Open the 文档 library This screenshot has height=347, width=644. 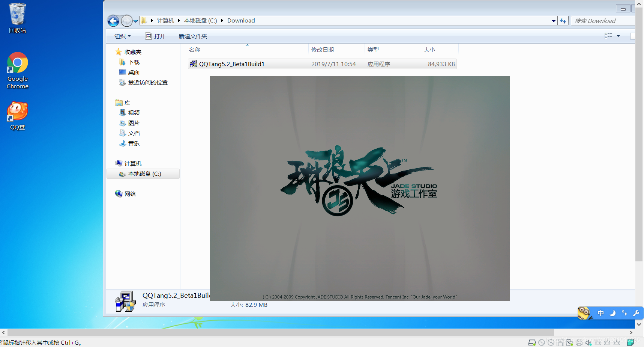click(x=134, y=133)
